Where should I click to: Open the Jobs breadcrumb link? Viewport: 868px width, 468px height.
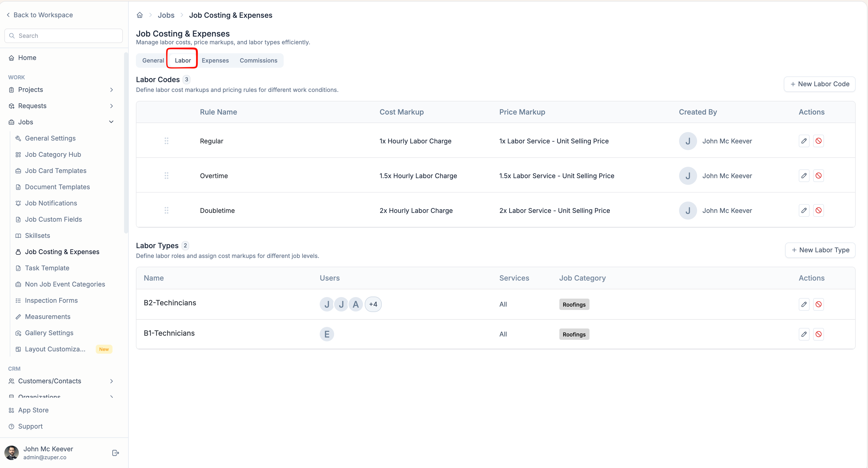click(x=166, y=15)
